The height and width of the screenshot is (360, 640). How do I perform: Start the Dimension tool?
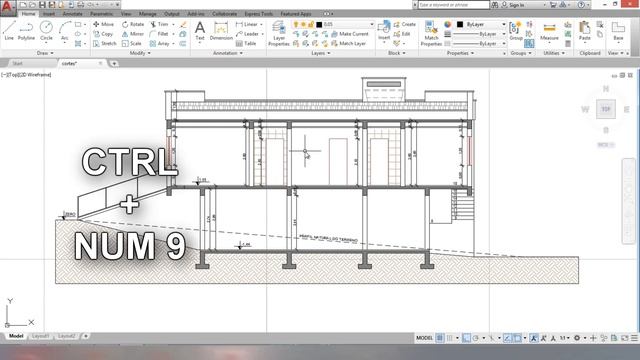point(221,31)
